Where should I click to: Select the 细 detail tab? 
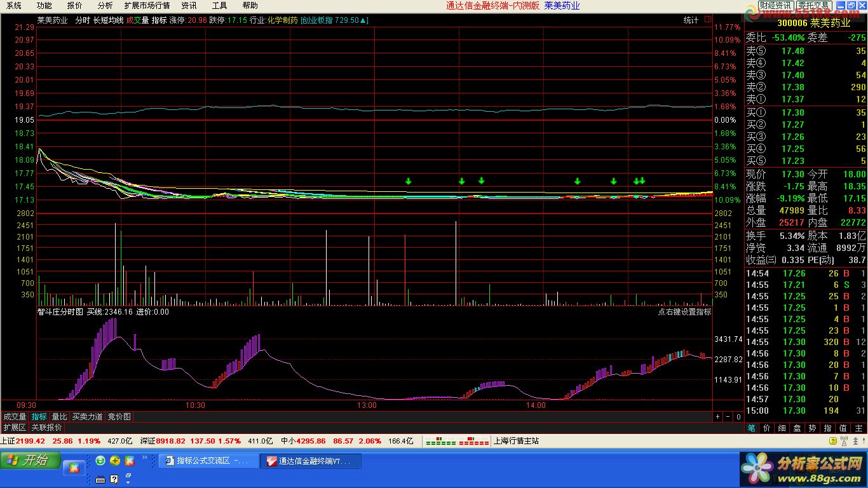point(782,428)
